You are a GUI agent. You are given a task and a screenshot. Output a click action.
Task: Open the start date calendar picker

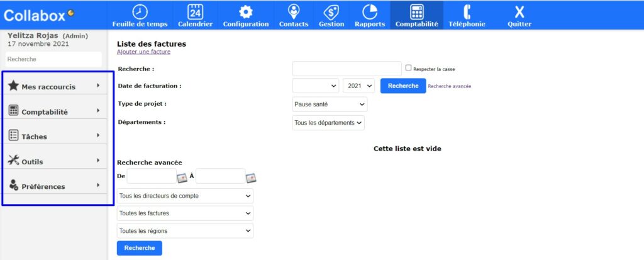click(x=182, y=178)
